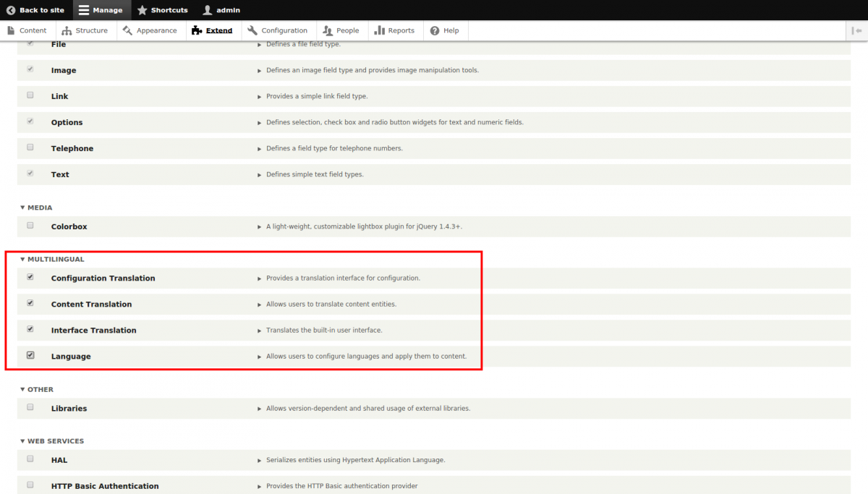The image size is (868, 494).
Task: Collapse the WEB SERVICES section
Action: coord(52,441)
